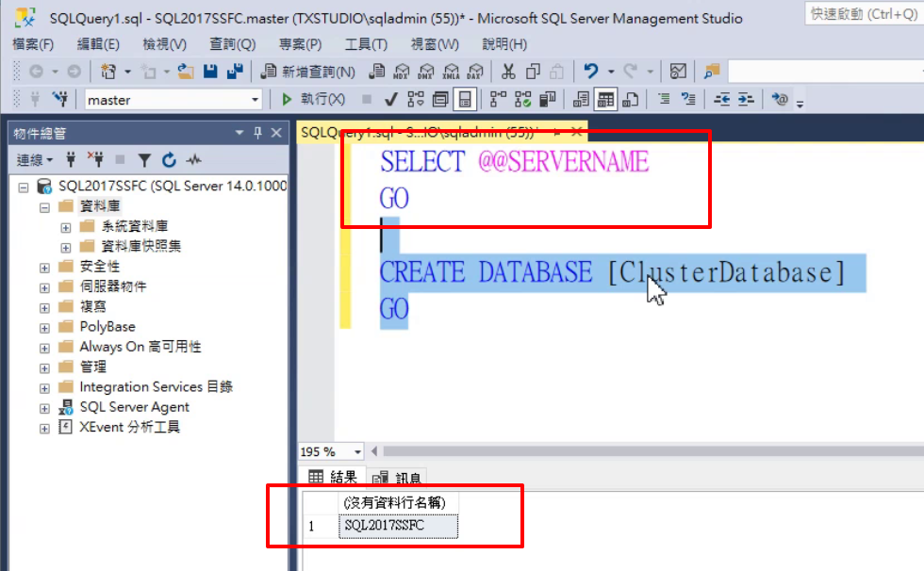Click the Query Options icon

[x=440, y=100]
